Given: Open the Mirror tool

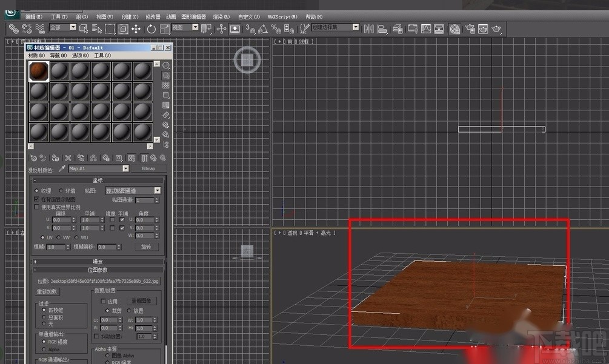Looking at the screenshot, I should [x=368, y=28].
